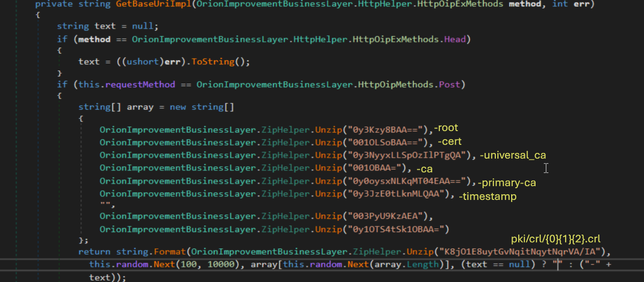Select the Post enum member

[452, 85]
